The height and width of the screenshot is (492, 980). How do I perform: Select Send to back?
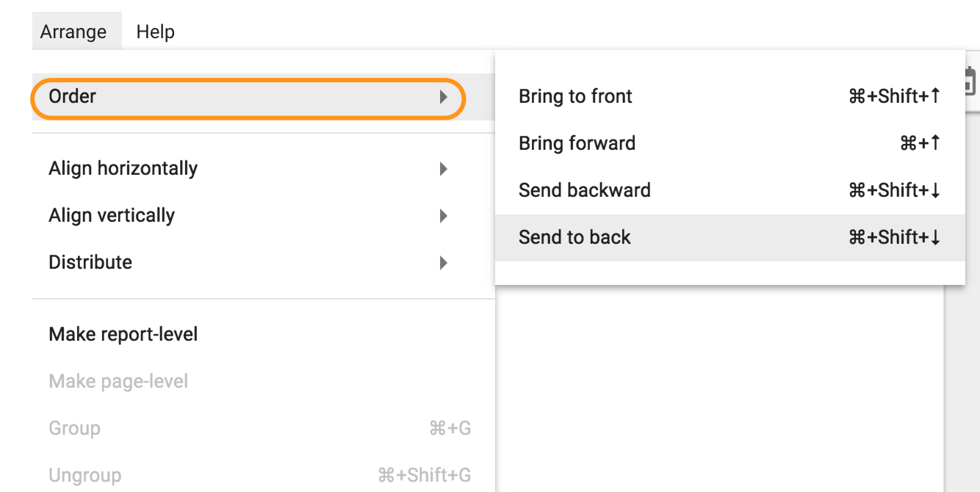tap(574, 237)
